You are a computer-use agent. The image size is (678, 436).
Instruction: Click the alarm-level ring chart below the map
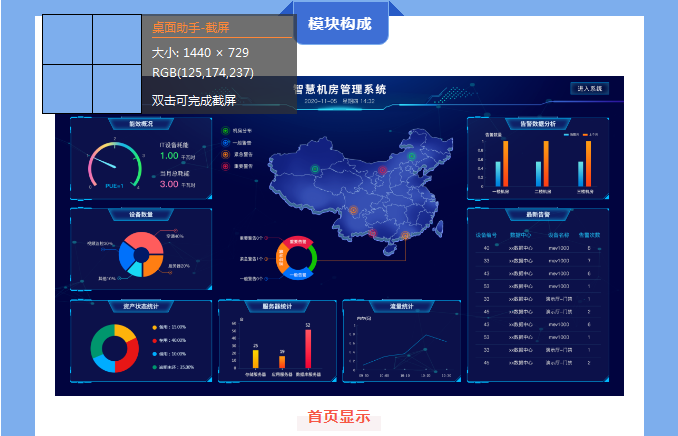(x=297, y=257)
